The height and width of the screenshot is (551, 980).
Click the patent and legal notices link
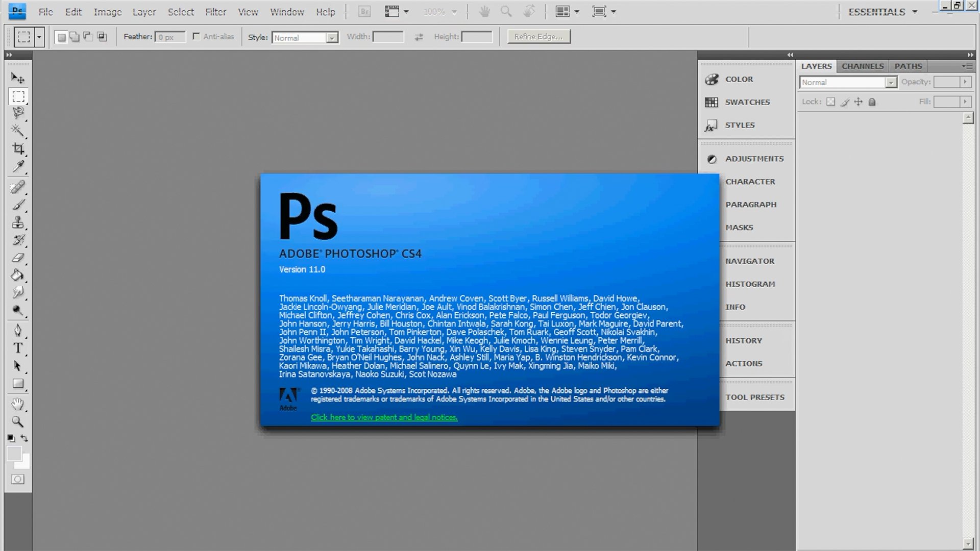tap(384, 417)
